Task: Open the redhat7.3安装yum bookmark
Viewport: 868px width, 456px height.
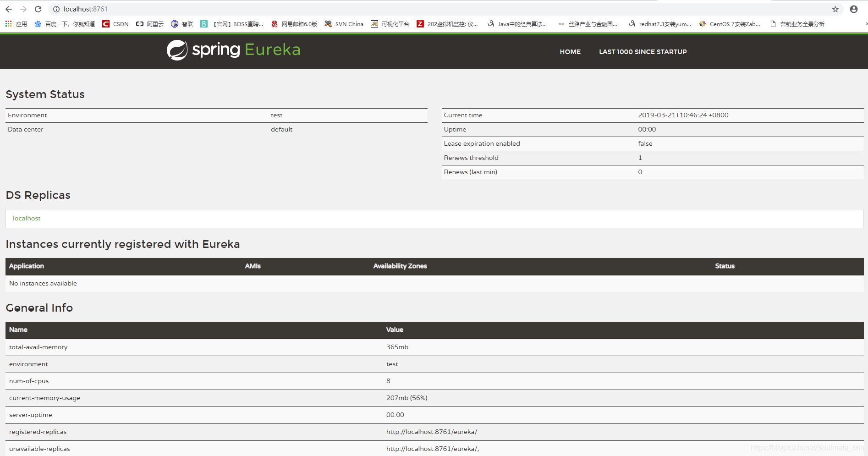Action: click(660, 24)
